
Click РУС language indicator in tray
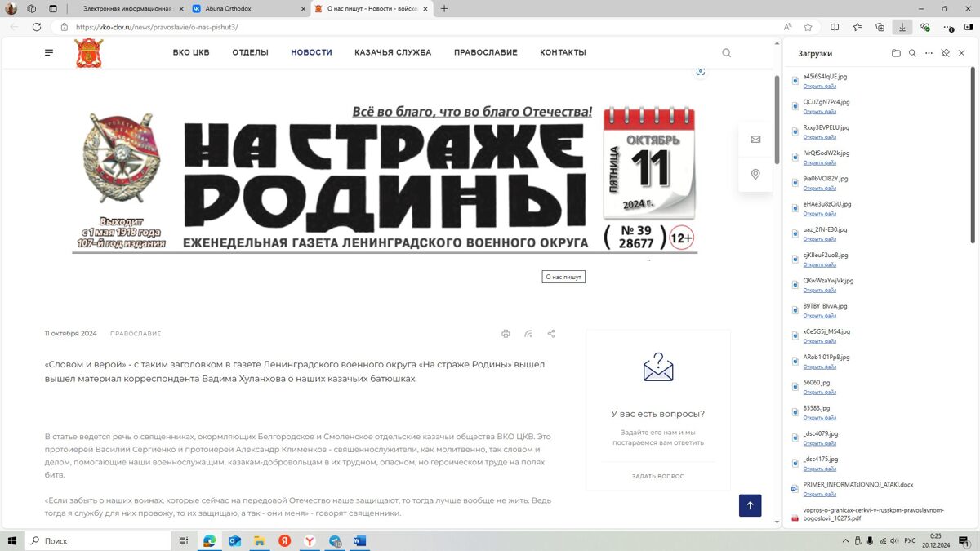909,540
